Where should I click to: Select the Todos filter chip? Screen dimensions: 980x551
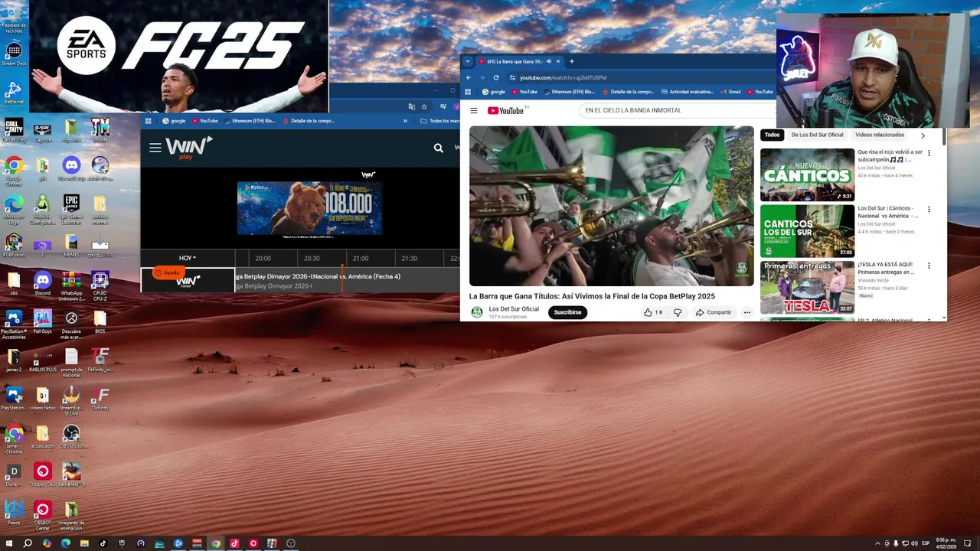pyautogui.click(x=772, y=135)
